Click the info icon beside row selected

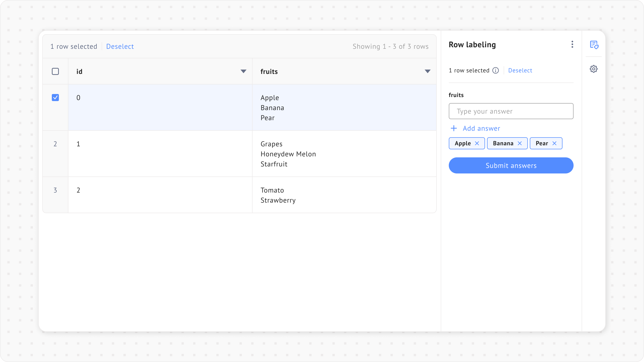click(496, 70)
